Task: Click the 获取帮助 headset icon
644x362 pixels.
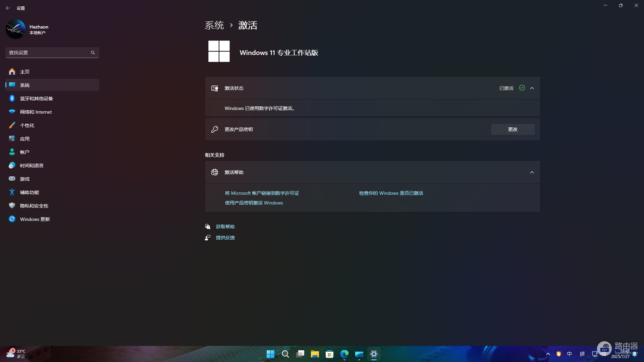Action: 208,227
